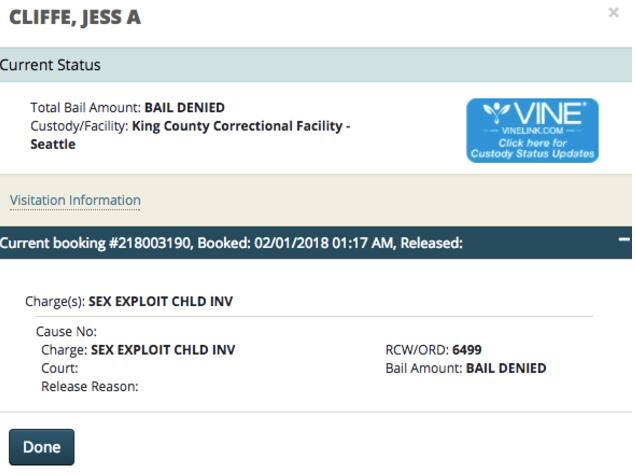Click the Court field label
This screenshot has height=475, width=635.
coord(60,368)
